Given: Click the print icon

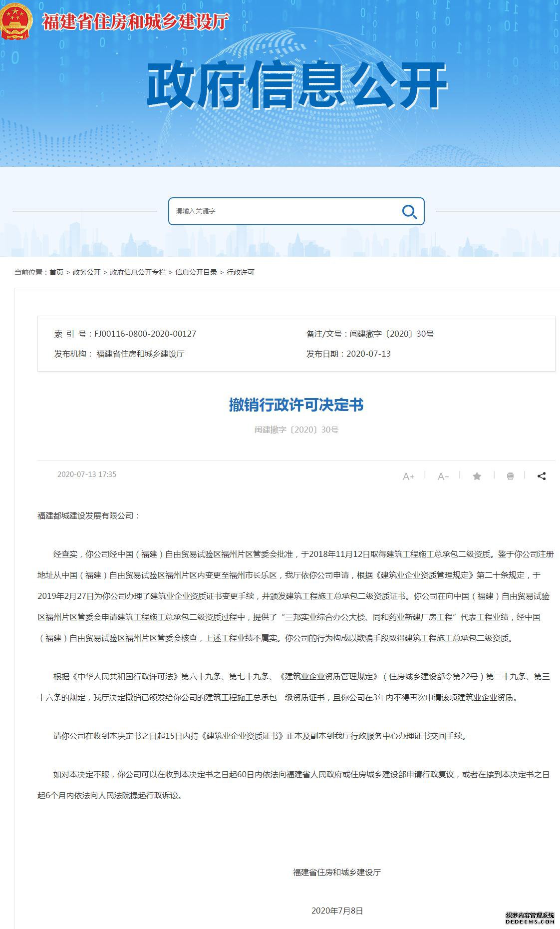Looking at the screenshot, I should [x=510, y=476].
